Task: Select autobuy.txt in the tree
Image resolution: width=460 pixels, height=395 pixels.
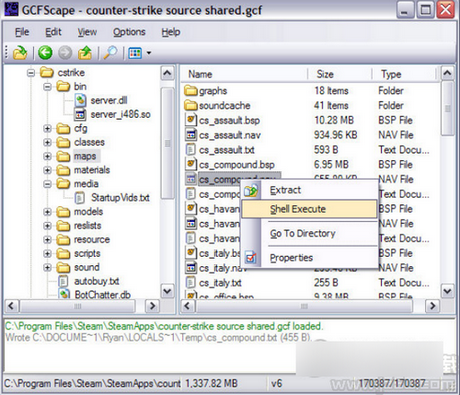Action: tap(97, 281)
